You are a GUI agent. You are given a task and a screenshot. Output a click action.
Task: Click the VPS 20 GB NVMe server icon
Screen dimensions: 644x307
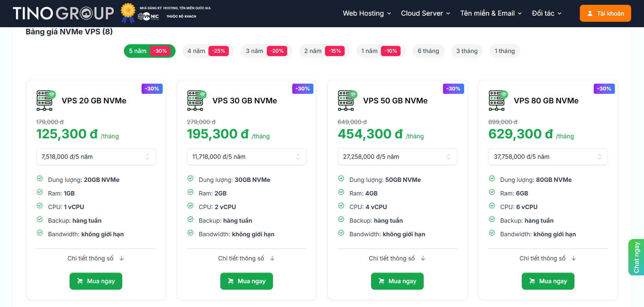[46, 100]
